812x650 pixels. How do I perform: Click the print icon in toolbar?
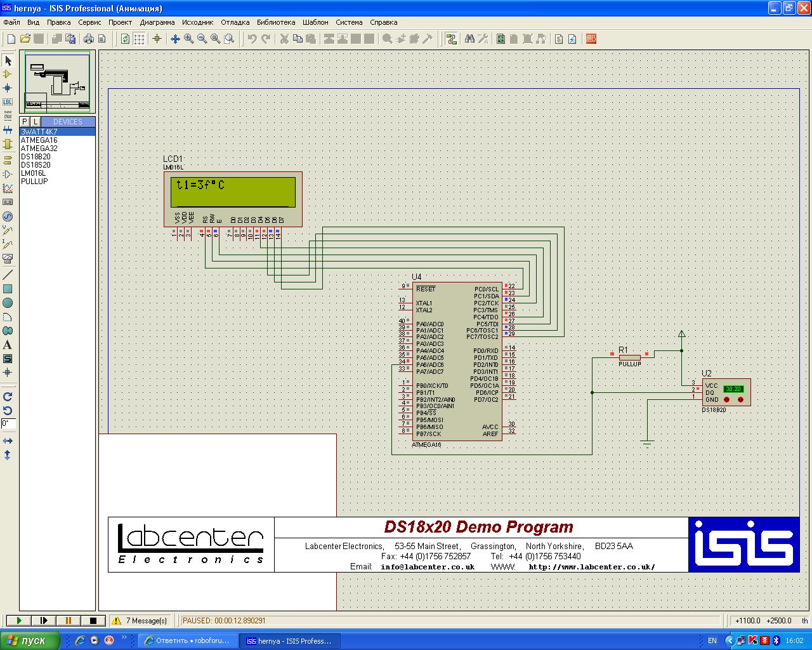pyautogui.click(x=89, y=39)
